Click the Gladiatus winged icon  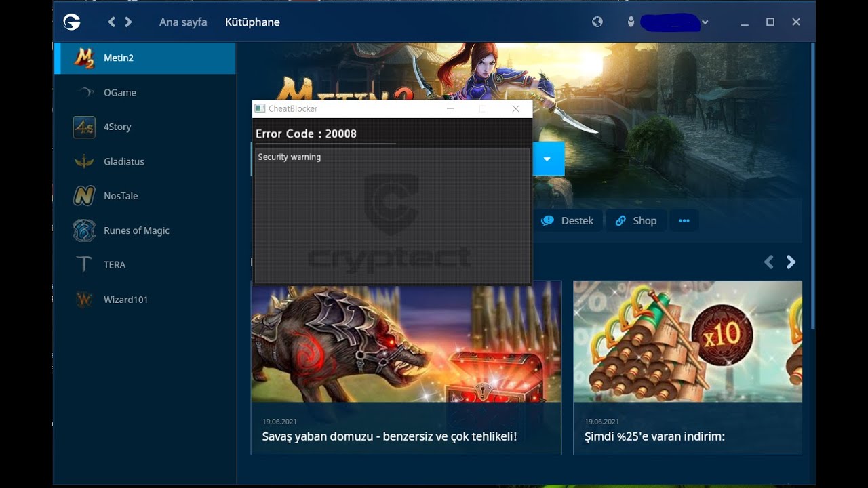(x=84, y=161)
